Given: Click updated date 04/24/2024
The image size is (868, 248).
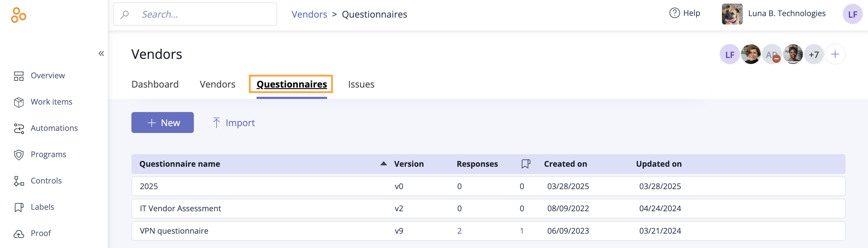Looking at the screenshot, I should tap(660, 209).
